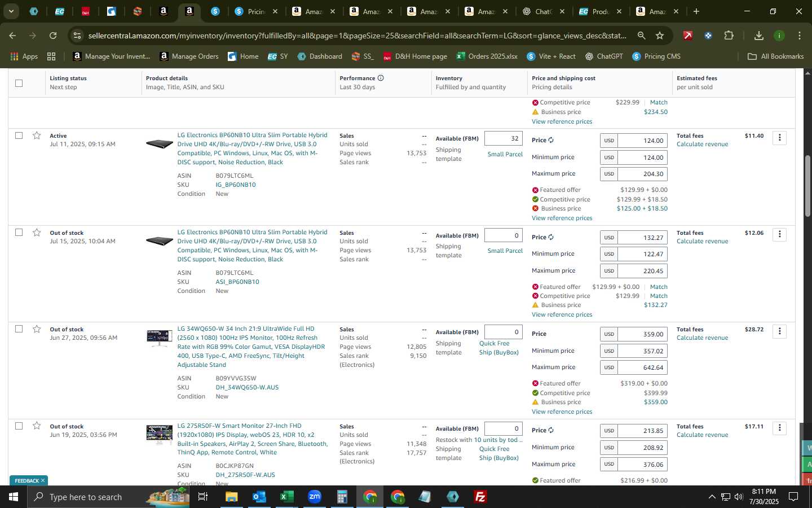Click the LG 34WQ650-W product title link
This screenshot has height=508, width=812.
(251, 347)
